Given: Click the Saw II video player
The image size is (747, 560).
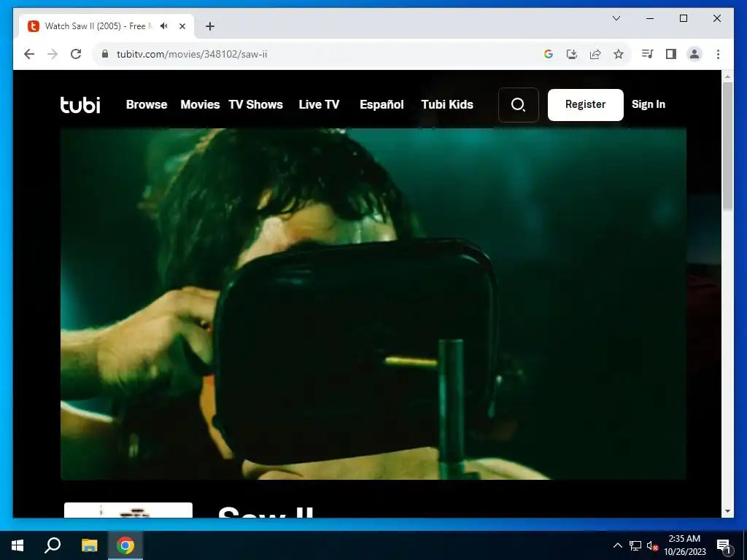Looking at the screenshot, I should pyautogui.click(x=373, y=304).
